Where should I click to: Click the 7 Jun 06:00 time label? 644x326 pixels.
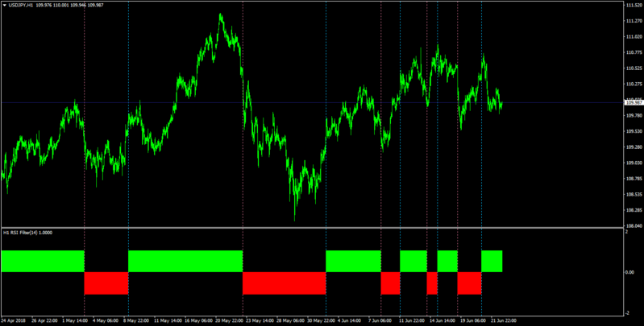[380, 320]
